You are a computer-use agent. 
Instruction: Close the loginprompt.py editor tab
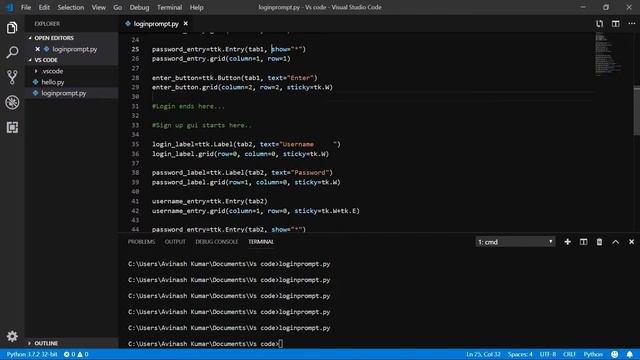tap(186, 24)
